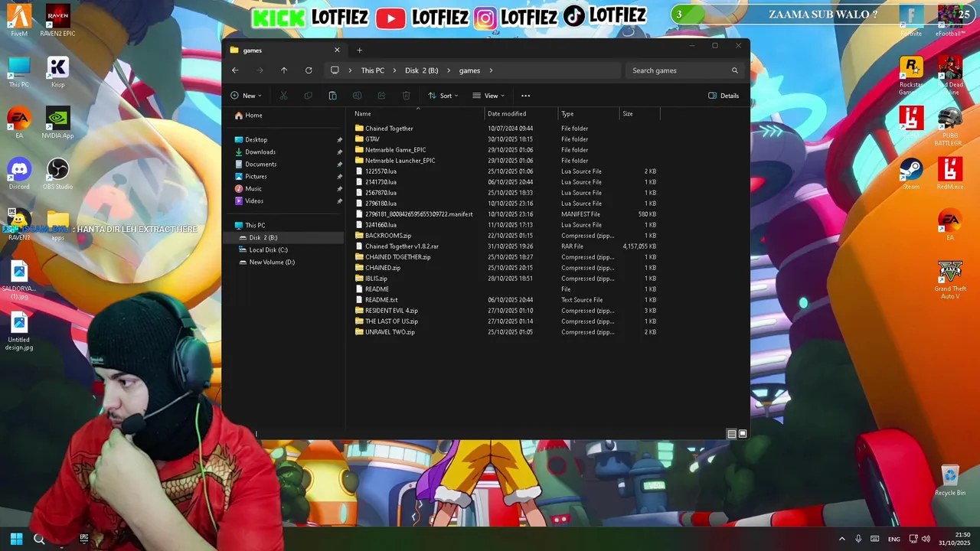Open OBS Studio desktop shortcut

57,174
